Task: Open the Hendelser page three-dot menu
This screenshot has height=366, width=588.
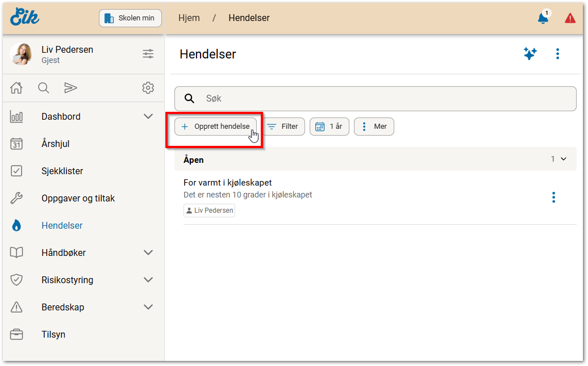Action: click(557, 54)
